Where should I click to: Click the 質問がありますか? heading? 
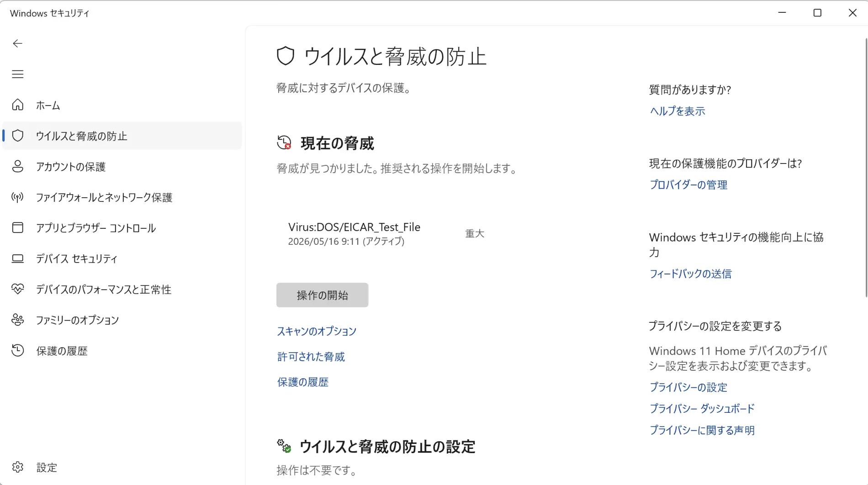(x=690, y=90)
